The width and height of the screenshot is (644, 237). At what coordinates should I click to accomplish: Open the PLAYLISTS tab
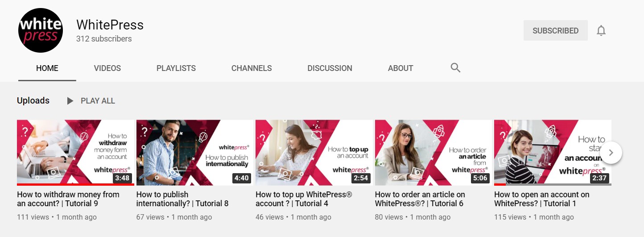coord(176,68)
